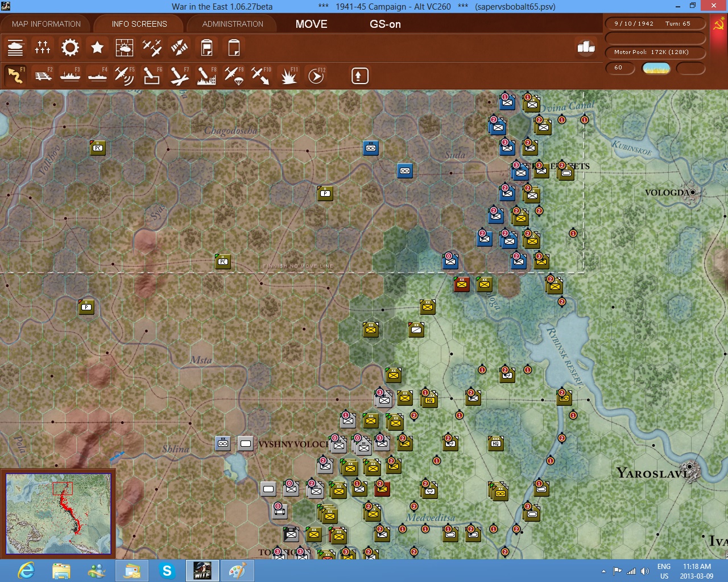Select the PC unit above Finnish No Move Line
Screen dimensions: 728x582
coord(223,261)
